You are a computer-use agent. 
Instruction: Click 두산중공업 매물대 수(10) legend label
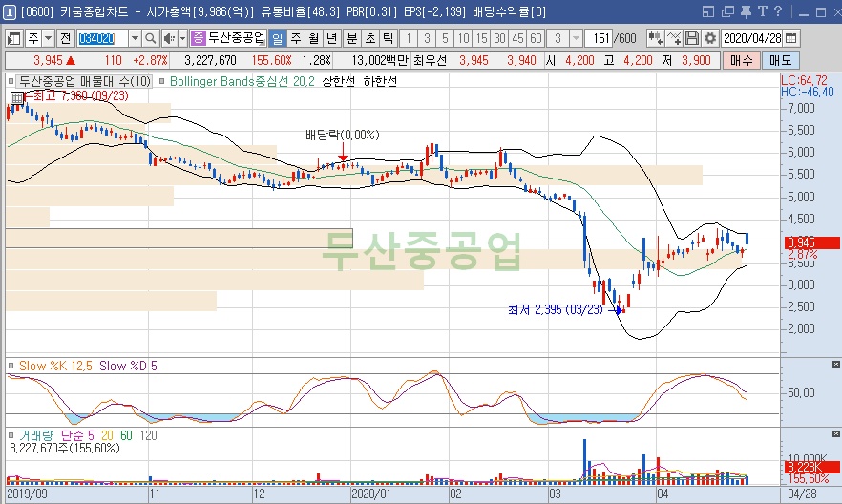coord(85,81)
